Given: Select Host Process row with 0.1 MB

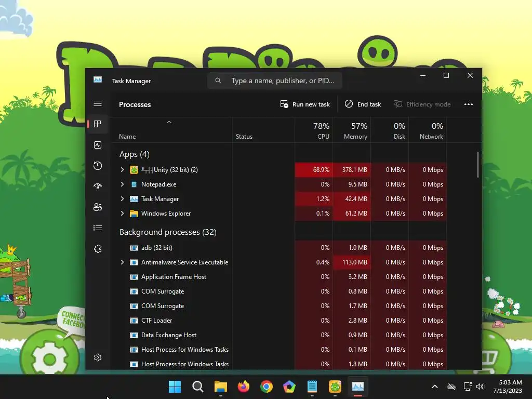Looking at the screenshot, I should (279, 350).
